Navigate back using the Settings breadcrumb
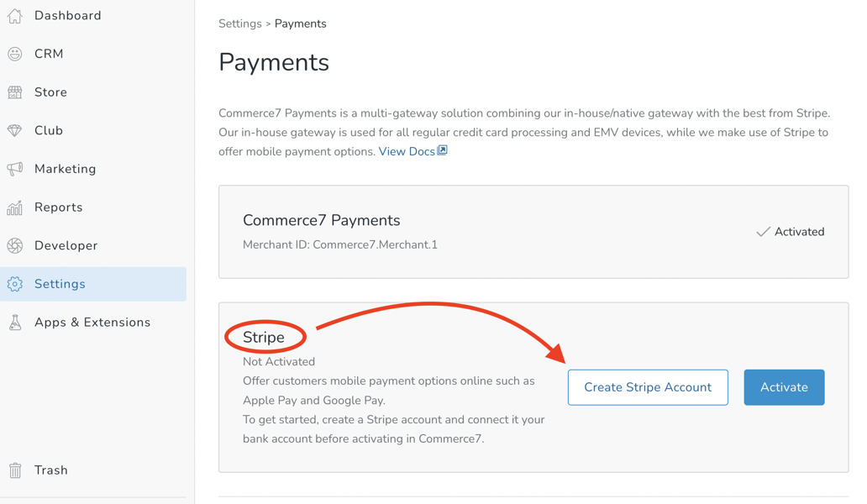The image size is (867, 504). [x=240, y=24]
